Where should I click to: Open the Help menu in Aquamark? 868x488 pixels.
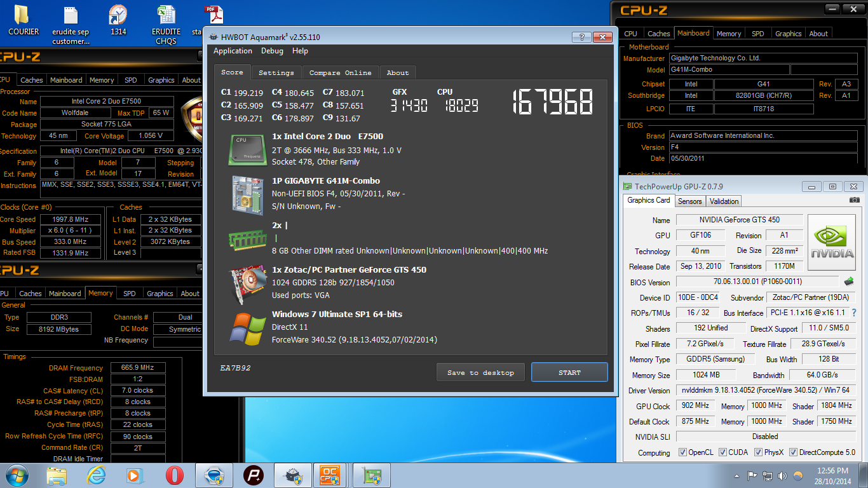click(x=300, y=51)
